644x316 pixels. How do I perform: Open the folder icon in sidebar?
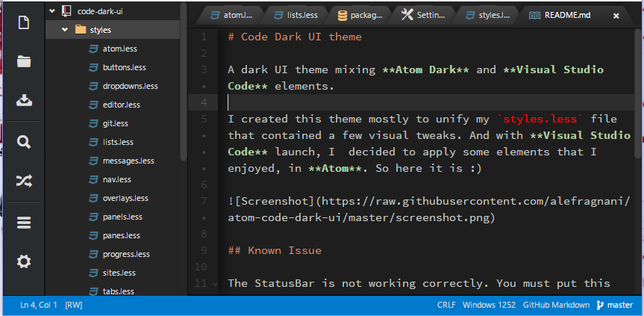24,62
